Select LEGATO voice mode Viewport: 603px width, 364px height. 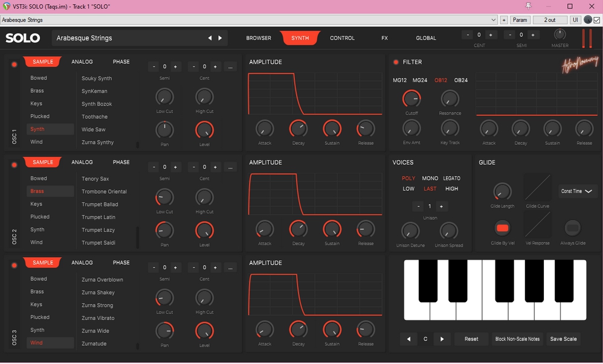tap(451, 178)
